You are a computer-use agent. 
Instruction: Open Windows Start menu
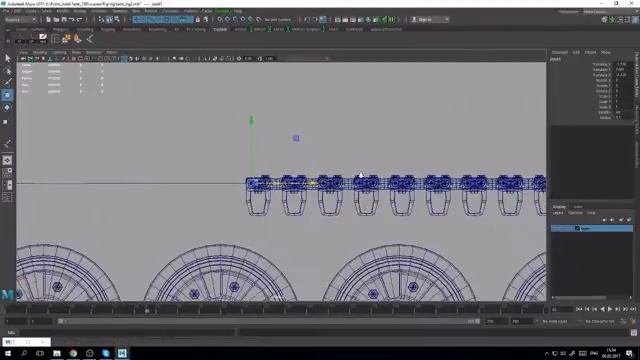pos(7,353)
